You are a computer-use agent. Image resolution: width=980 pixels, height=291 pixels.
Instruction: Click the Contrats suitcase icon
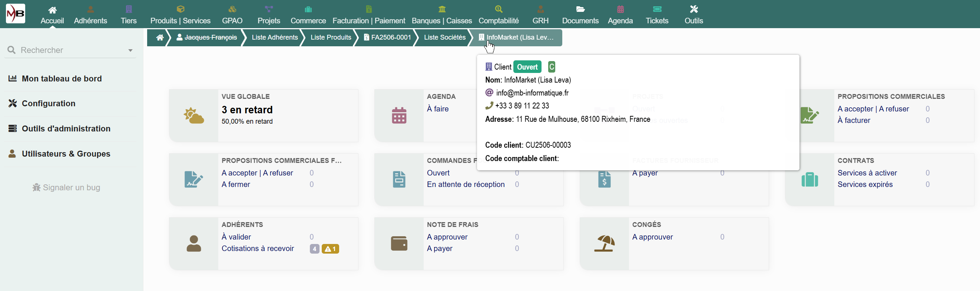pyautogui.click(x=810, y=179)
